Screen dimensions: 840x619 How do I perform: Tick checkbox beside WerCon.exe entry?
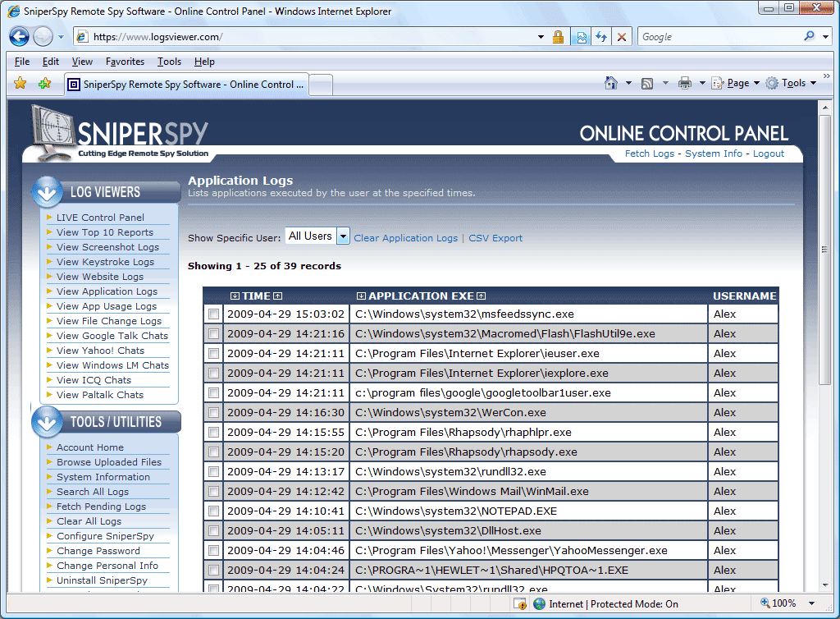click(214, 413)
